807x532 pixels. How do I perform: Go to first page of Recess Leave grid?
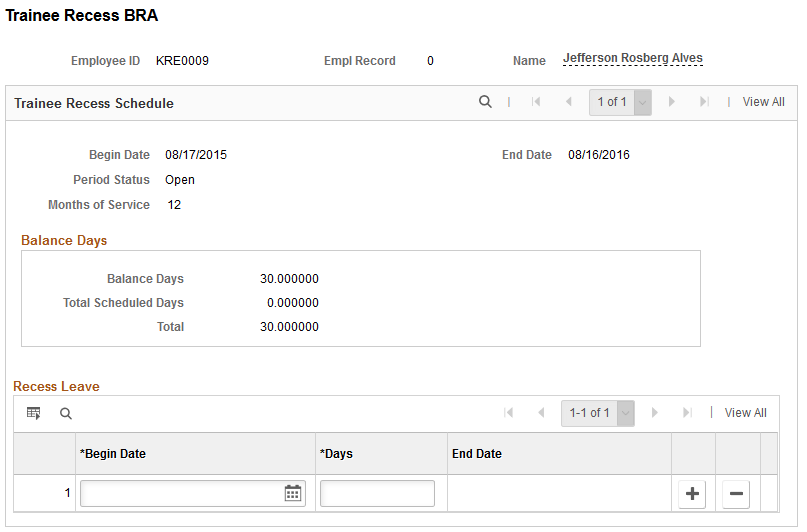[508, 413]
